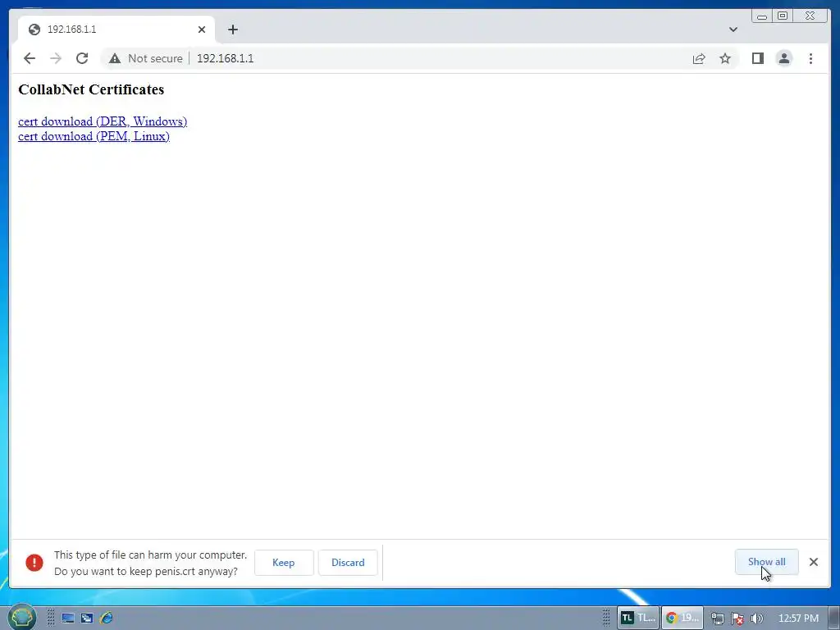Screen dimensions: 840x630
Task: Click the red download warning icon
Action: click(34, 563)
